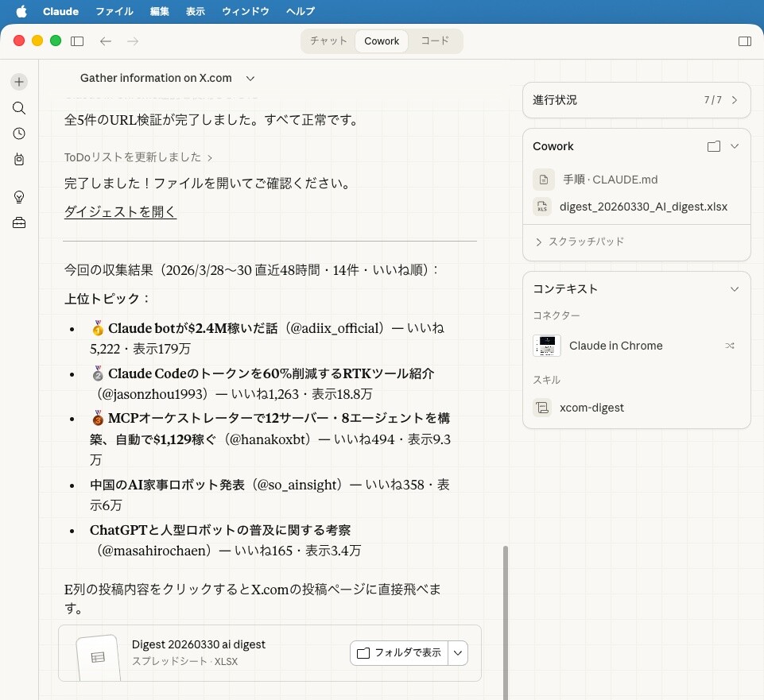Screen dimensions: 764x700
Task: Select the Cowork tab
Action: 382,41
